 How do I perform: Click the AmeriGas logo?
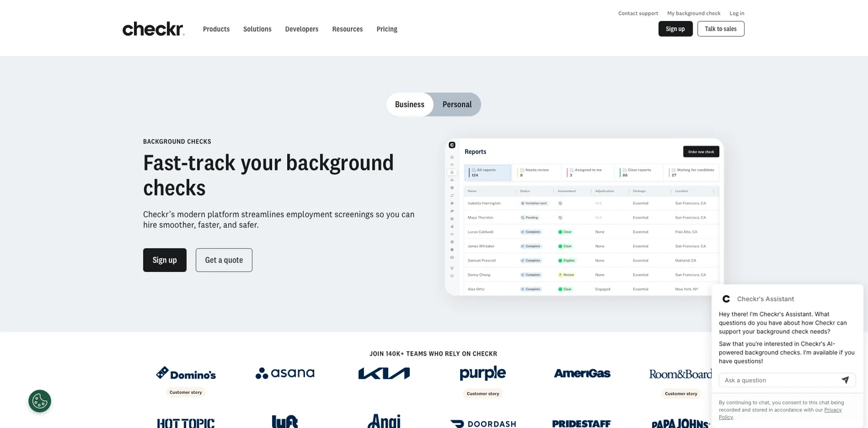[582, 373]
